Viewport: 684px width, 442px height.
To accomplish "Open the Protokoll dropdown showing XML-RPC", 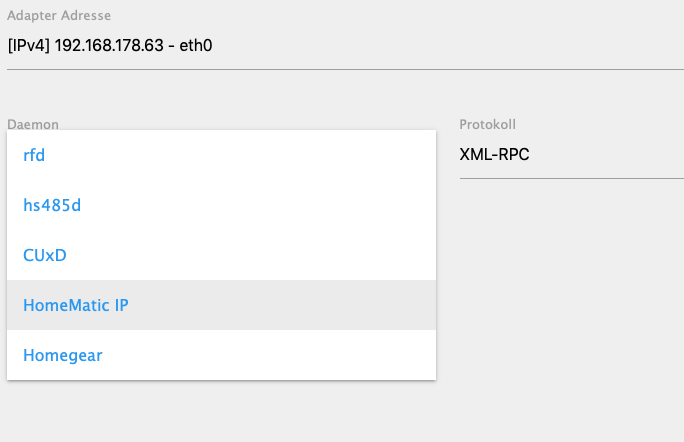I will (571, 154).
